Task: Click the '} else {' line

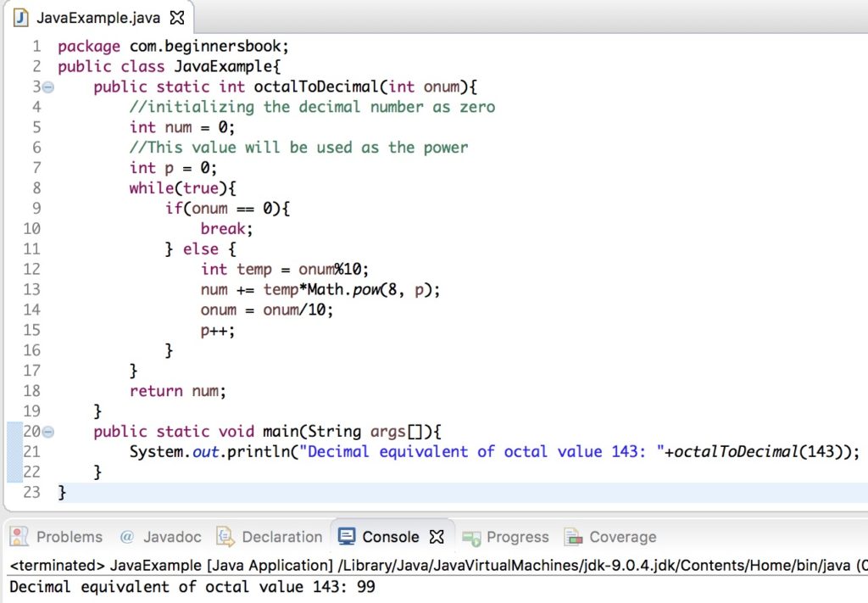Action: click(200, 249)
